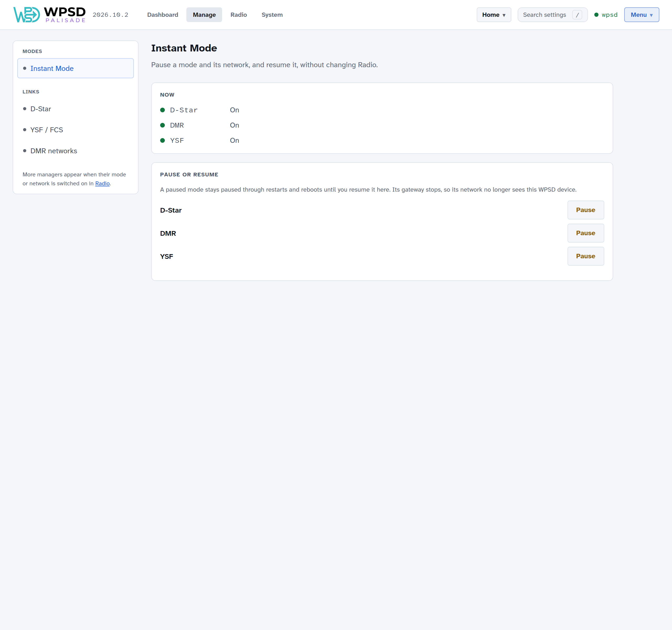This screenshot has width=672, height=630.
Task: Select Instant Mode in sidebar
Action: click(x=75, y=68)
